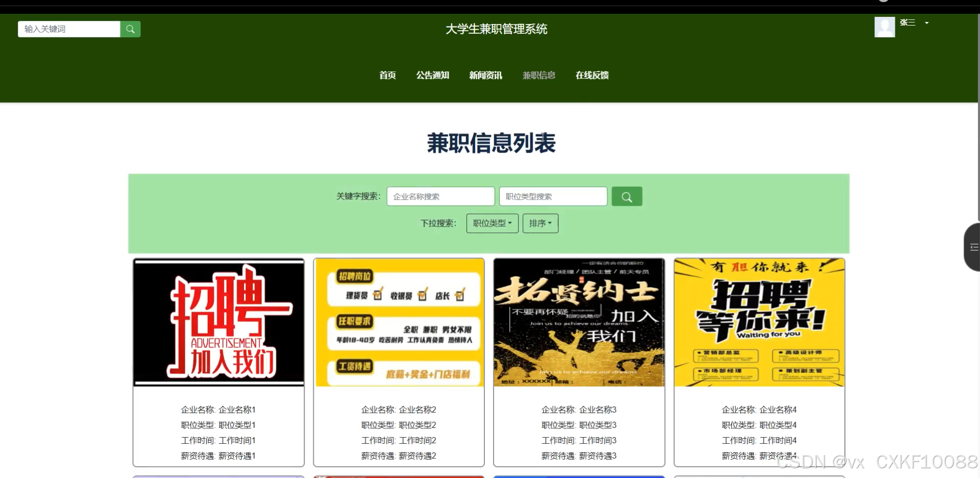Click the header search magnifier icon

pos(130,29)
